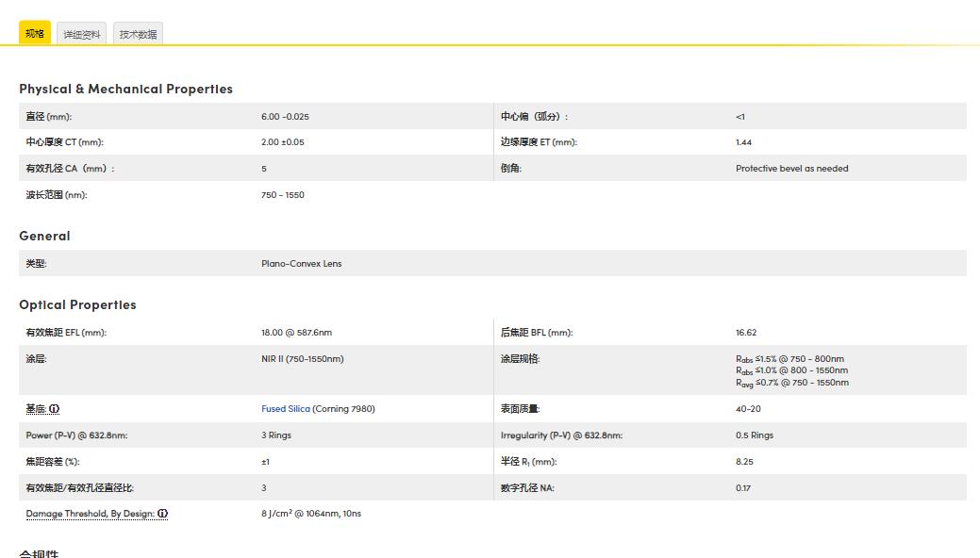Click the Damage Threshold, By Design label
This screenshot has width=980, height=558.
pyautogui.click(x=90, y=514)
